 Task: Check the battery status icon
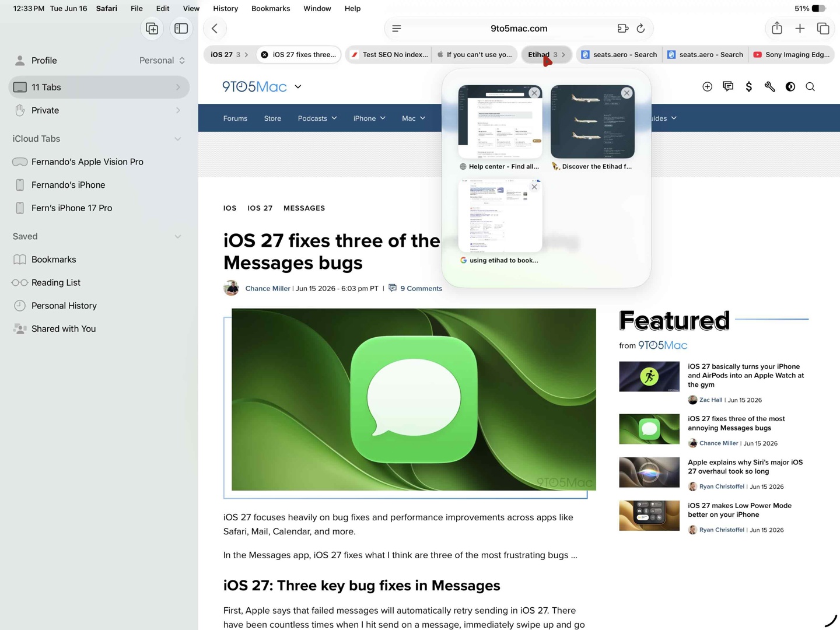pyautogui.click(x=819, y=9)
